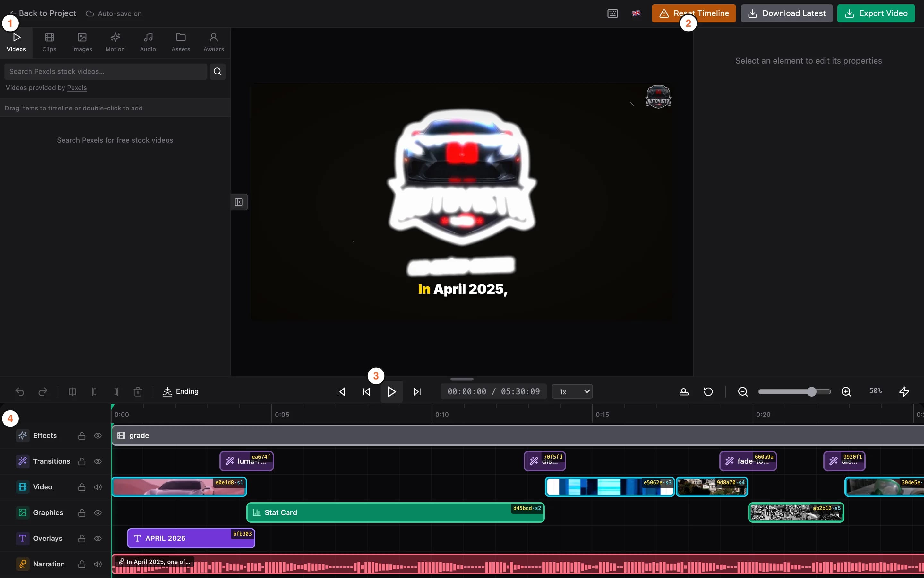Click the trim start bracket icon

pyautogui.click(x=94, y=391)
